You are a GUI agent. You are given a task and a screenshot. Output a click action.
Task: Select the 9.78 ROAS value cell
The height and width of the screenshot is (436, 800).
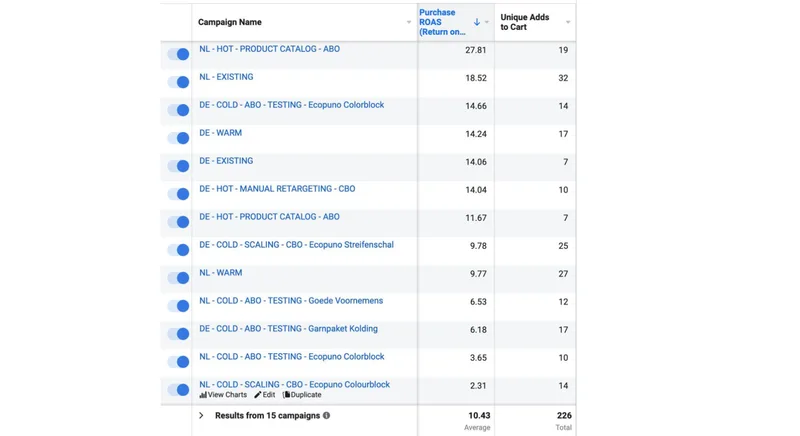[x=478, y=246]
